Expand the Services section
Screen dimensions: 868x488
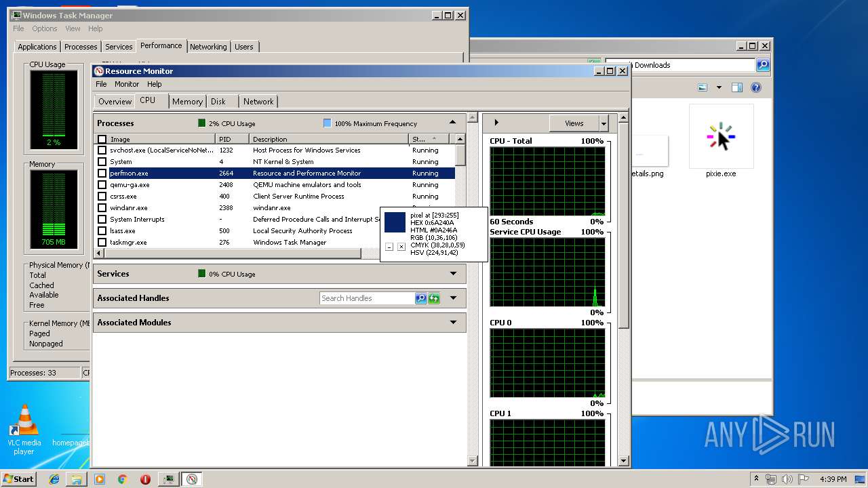pos(454,274)
